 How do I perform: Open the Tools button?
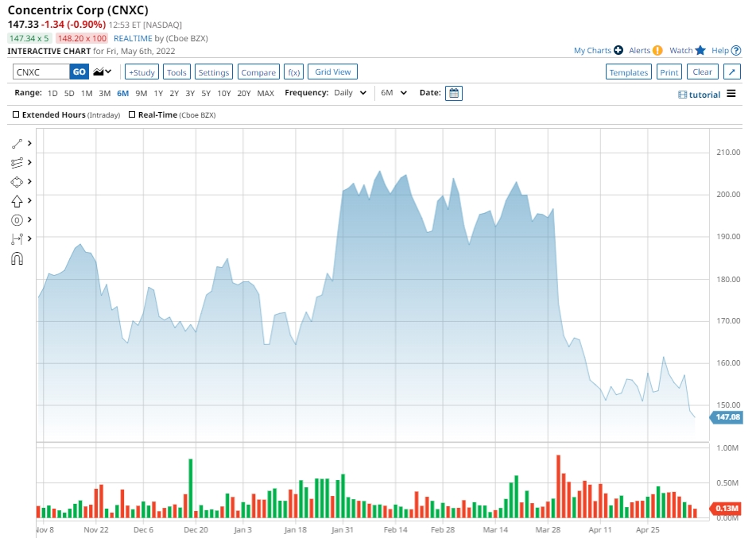point(176,72)
